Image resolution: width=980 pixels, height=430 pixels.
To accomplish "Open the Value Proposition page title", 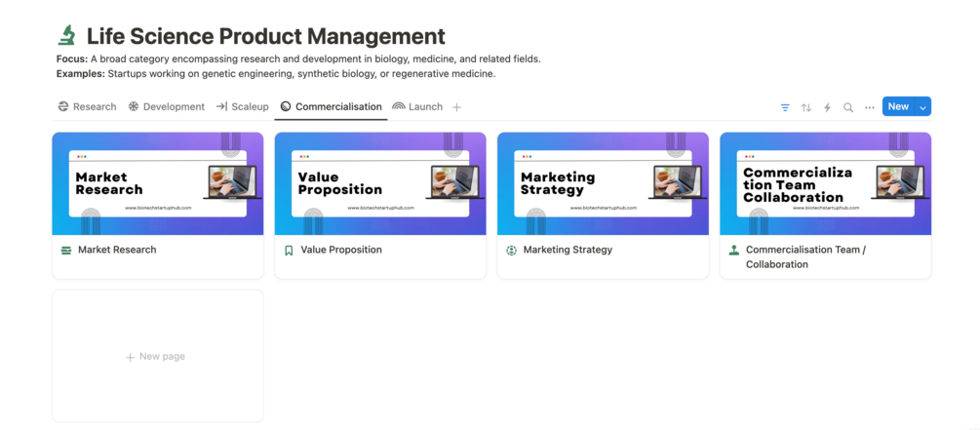I will [341, 251].
